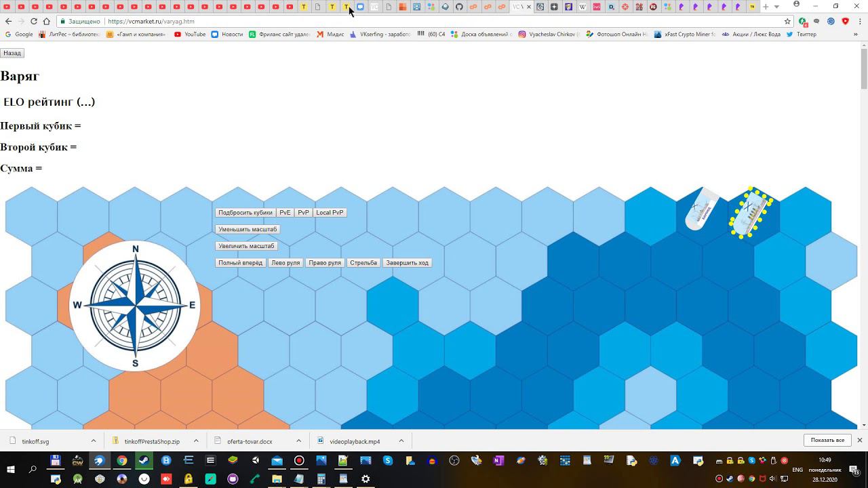Click Уменьшить масштаб button

(248, 229)
